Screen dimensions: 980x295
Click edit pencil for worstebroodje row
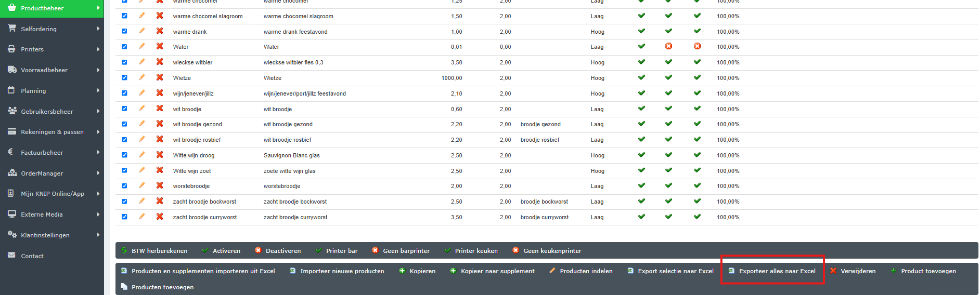pyautogui.click(x=141, y=185)
